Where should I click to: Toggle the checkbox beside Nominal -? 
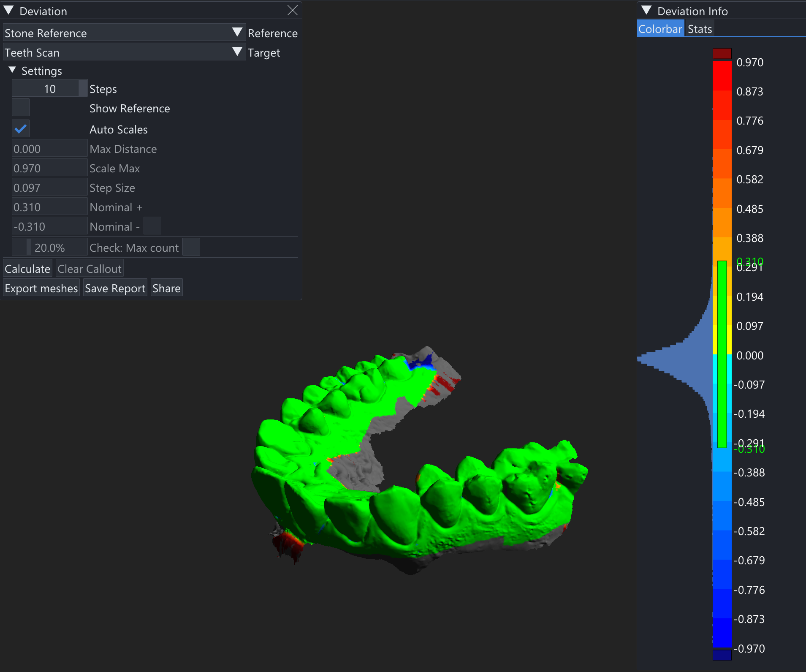152,226
